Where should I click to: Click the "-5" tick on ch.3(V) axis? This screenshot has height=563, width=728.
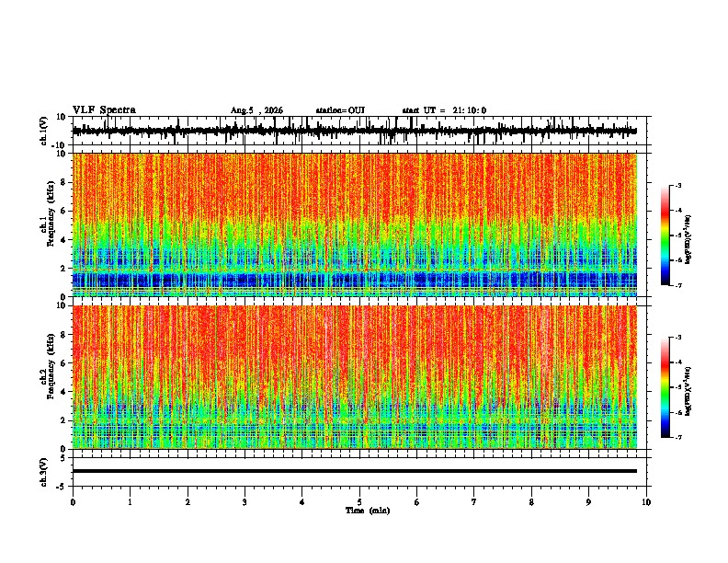pyautogui.click(x=62, y=487)
